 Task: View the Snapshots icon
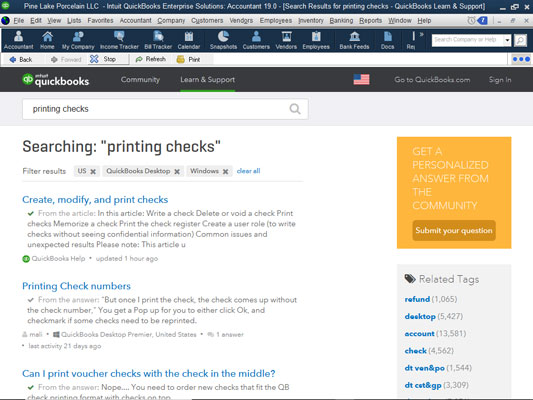[x=223, y=40]
